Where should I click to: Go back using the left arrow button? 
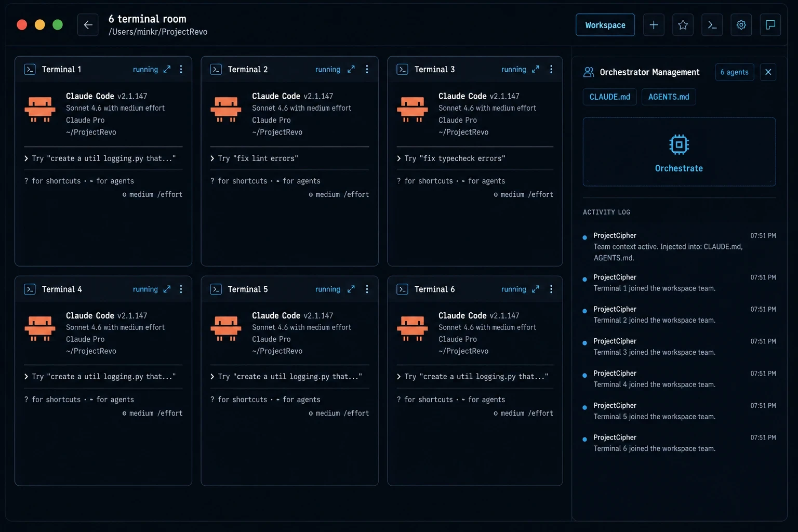pyautogui.click(x=88, y=25)
